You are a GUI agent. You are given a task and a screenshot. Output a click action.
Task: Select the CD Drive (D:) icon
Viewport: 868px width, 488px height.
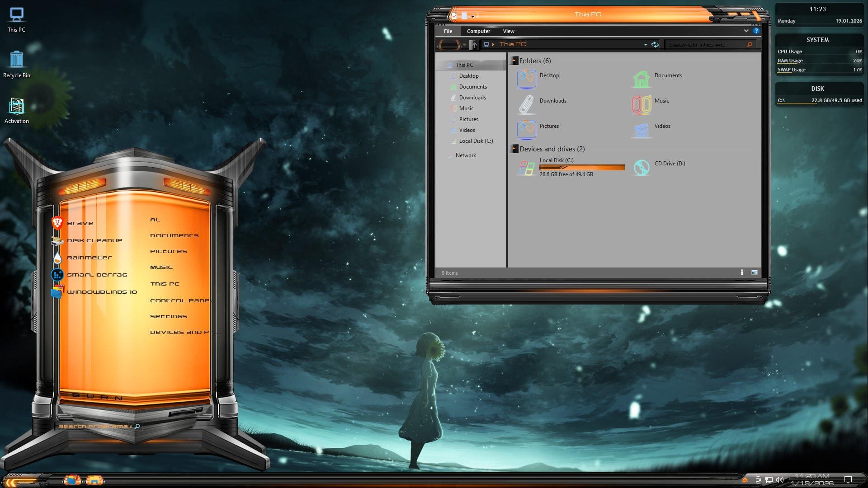641,168
